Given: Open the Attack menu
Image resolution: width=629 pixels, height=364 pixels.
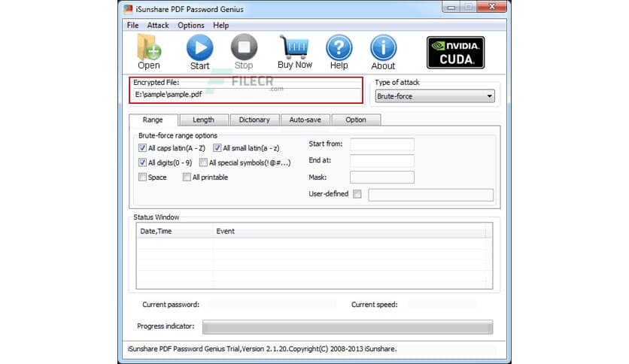Looking at the screenshot, I should click(x=158, y=26).
